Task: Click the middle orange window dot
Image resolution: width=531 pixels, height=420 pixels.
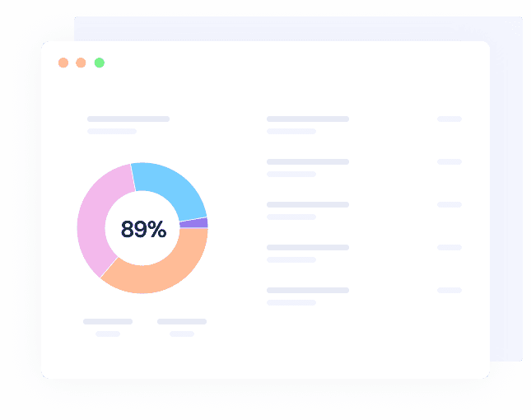Action: click(x=81, y=63)
